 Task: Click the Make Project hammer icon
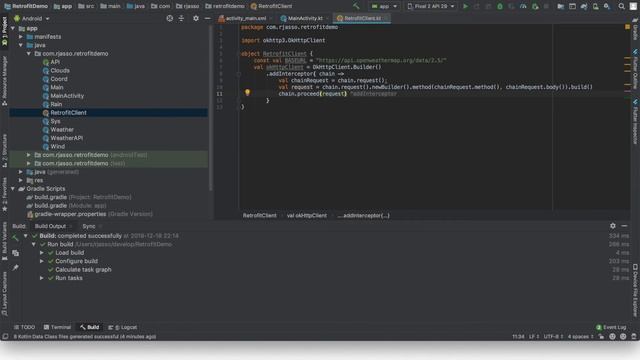[356, 6]
